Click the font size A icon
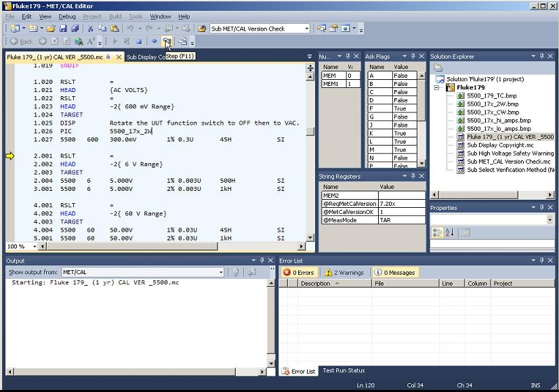The width and height of the screenshot is (559, 392). [x=91, y=42]
